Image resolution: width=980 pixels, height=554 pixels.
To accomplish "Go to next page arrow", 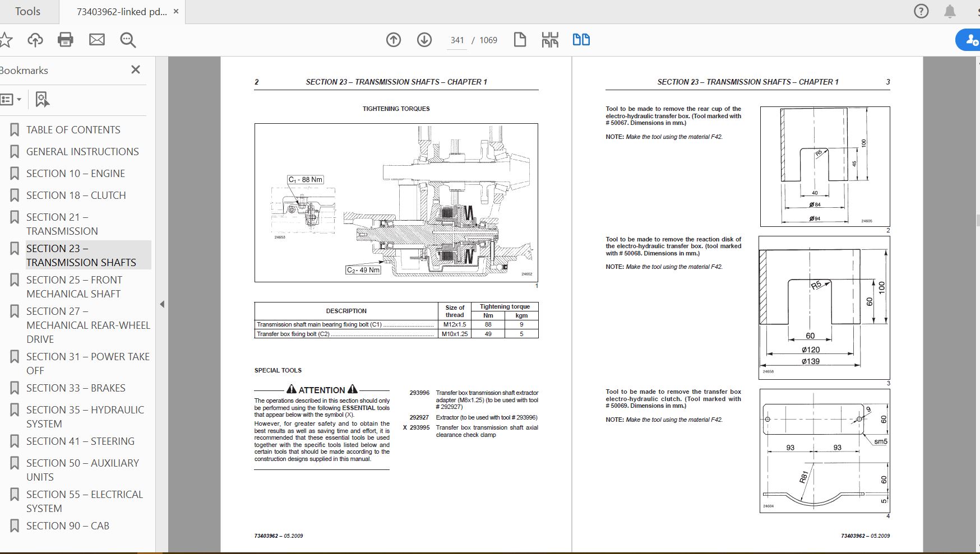I will (x=424, y=40).
